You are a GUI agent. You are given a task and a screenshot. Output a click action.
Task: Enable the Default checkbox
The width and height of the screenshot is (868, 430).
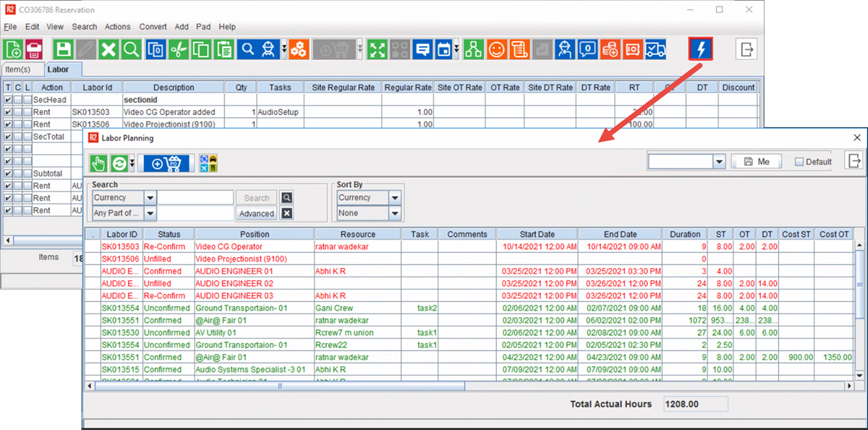[799, 162]
